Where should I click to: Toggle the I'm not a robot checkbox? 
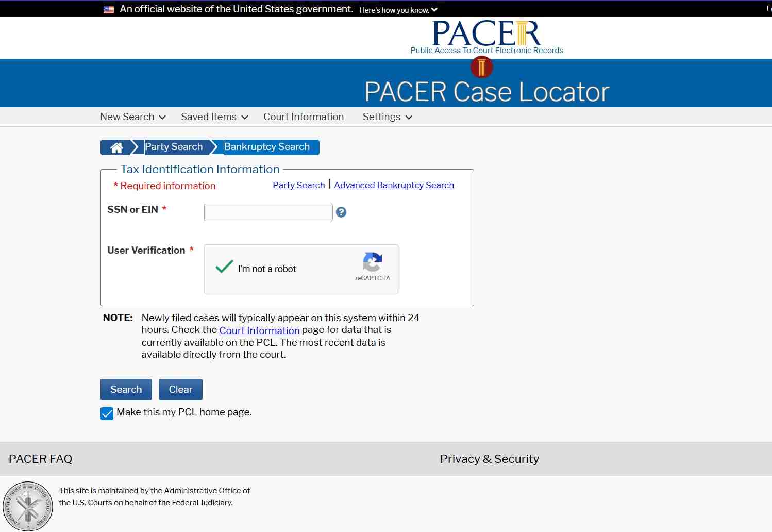[224, 267]
